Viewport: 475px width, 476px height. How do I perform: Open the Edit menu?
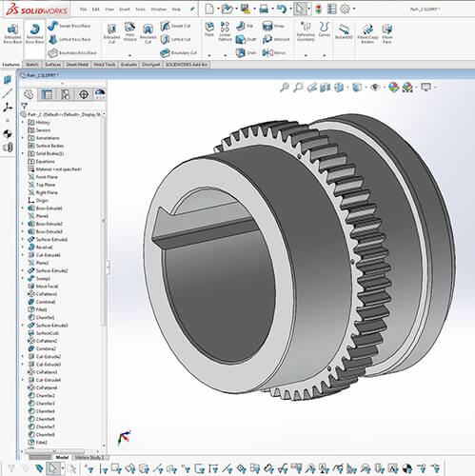tap(96, 10)
